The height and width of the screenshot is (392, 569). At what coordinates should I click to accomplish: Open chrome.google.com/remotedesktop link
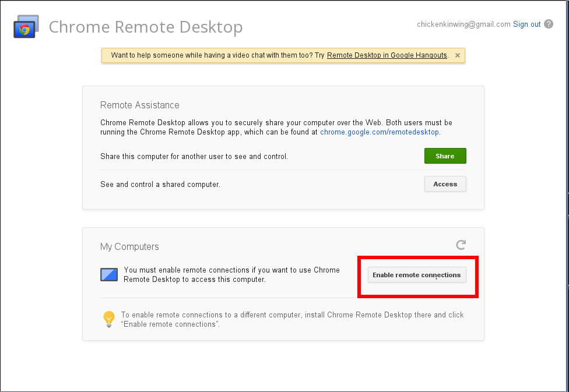coord(379,132)
